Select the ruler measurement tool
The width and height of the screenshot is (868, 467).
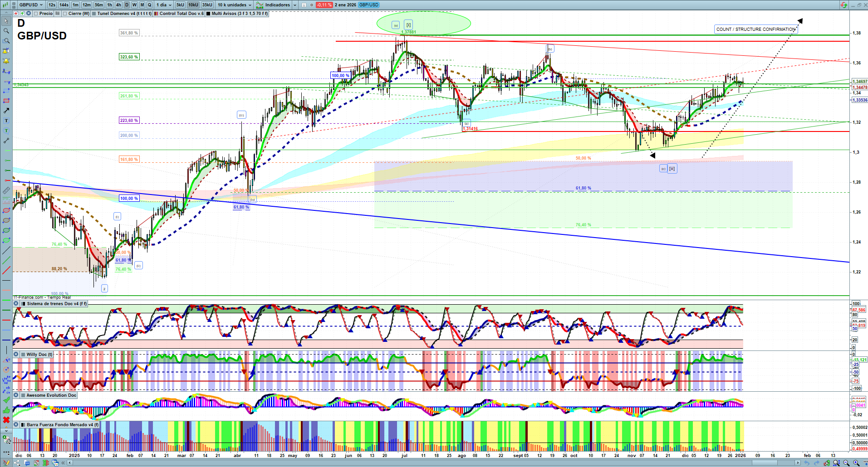pyautogui.click(x=6, y=190)
